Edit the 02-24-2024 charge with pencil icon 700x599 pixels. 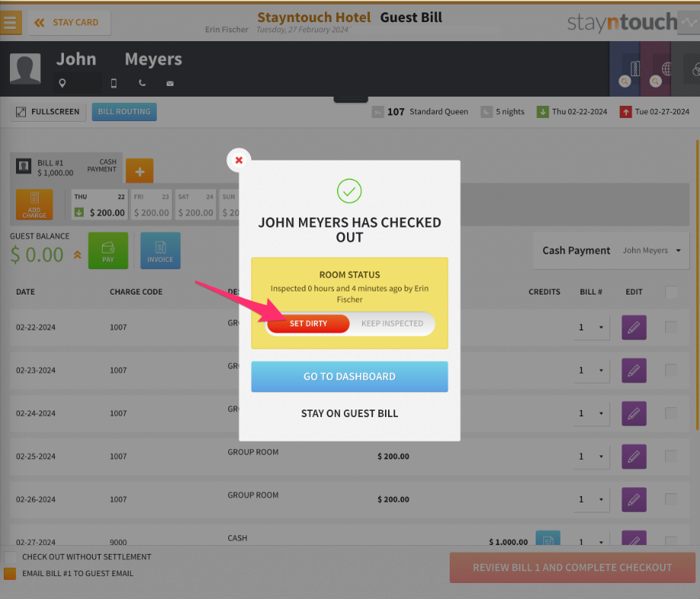(x=634, y=413)
